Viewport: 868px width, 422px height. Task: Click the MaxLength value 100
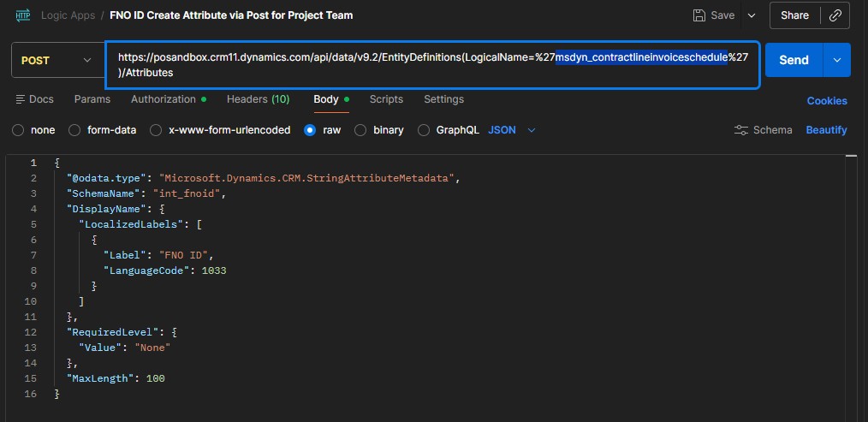tap(156, 379)
